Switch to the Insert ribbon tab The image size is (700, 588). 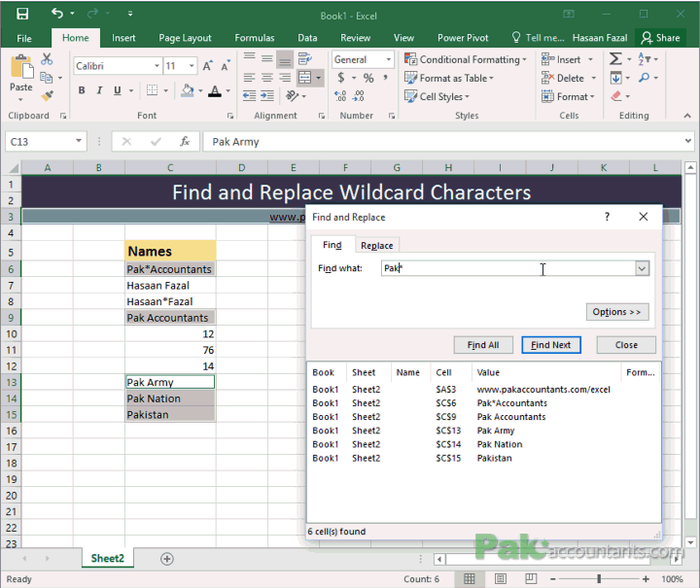tap(123, 38)
